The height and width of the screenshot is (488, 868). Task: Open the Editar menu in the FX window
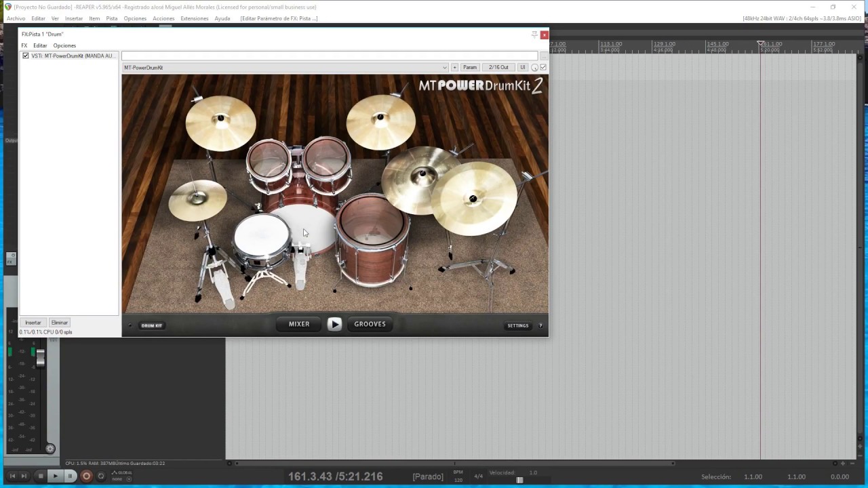(40, 45)
